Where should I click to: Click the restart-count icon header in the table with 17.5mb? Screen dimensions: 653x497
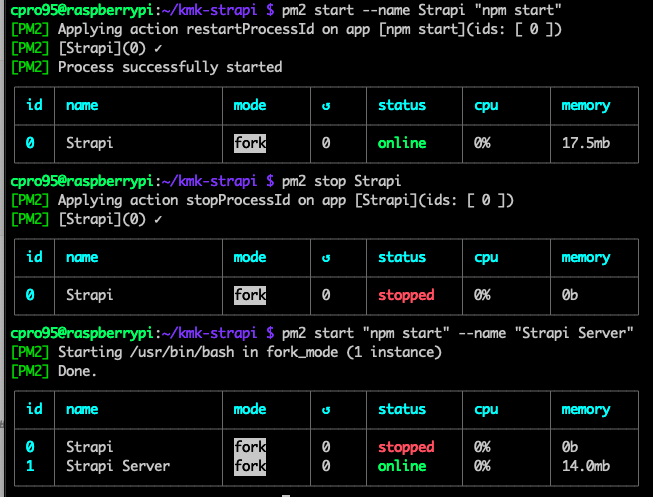click(326, 106)
